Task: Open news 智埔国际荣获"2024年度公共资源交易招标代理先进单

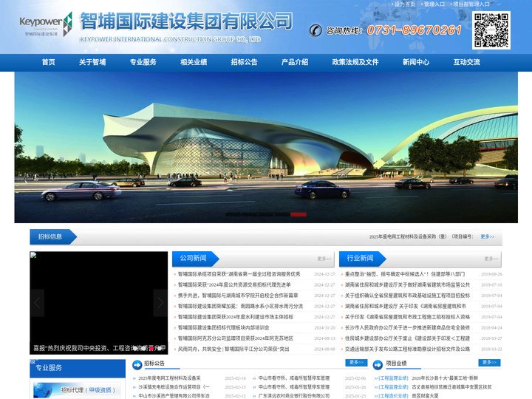Action: click(234, 285)
